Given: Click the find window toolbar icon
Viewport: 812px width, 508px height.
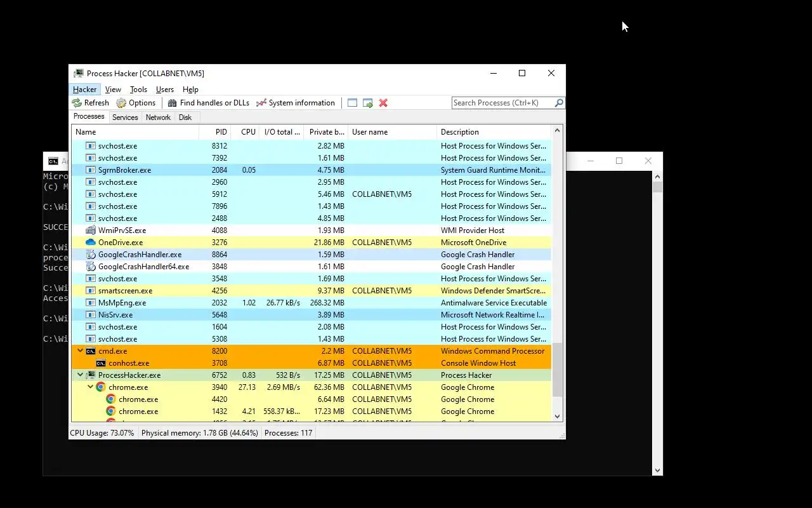Looking at the screenshot, I should click(x=353, y=103).
